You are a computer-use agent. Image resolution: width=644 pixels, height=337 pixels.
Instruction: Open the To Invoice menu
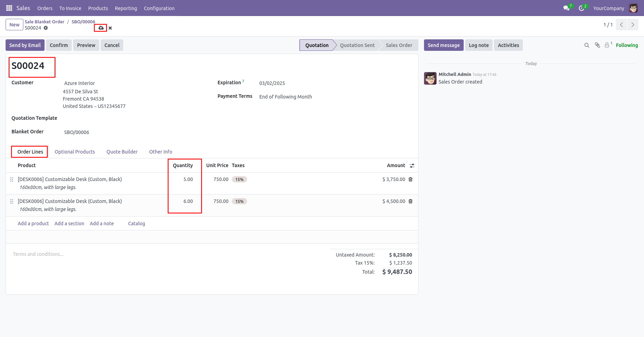tap(70, 8)
